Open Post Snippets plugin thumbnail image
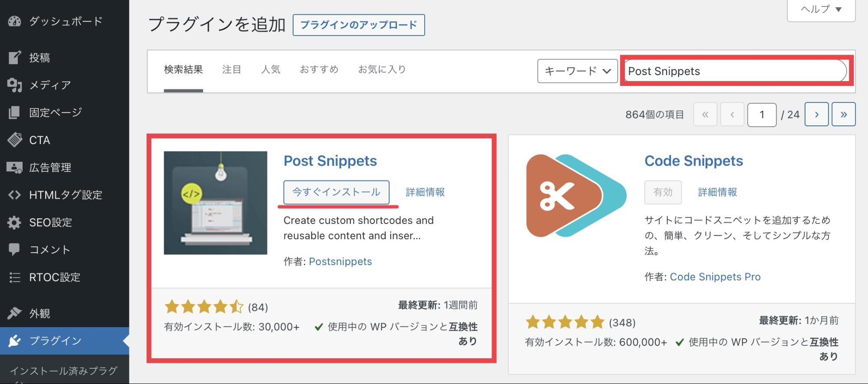The image size is (868, 384). 215,203
